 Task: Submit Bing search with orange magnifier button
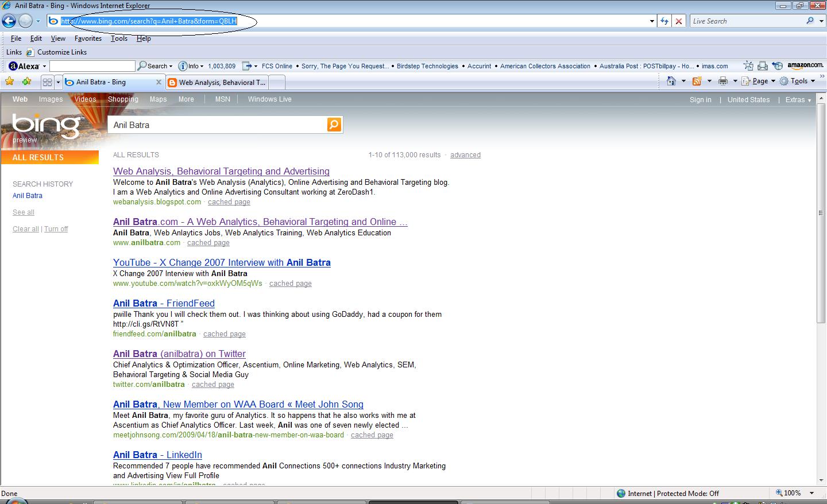tap(334, 125)
